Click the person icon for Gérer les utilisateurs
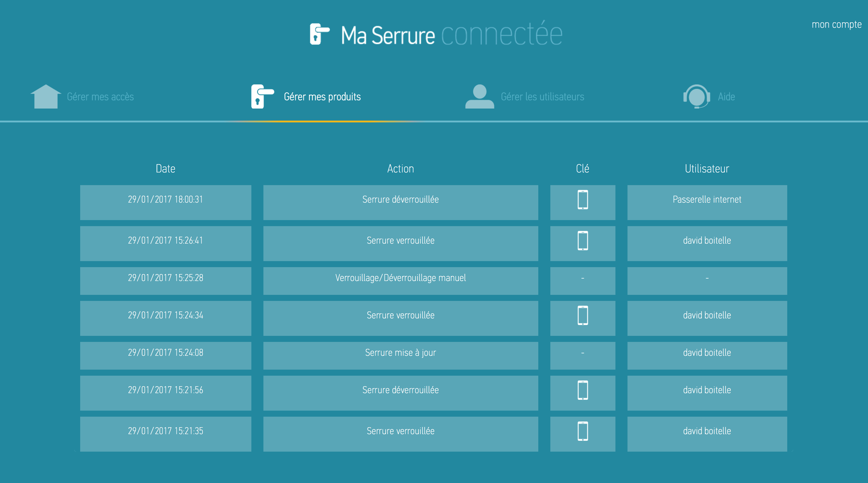 click(480, 96)
